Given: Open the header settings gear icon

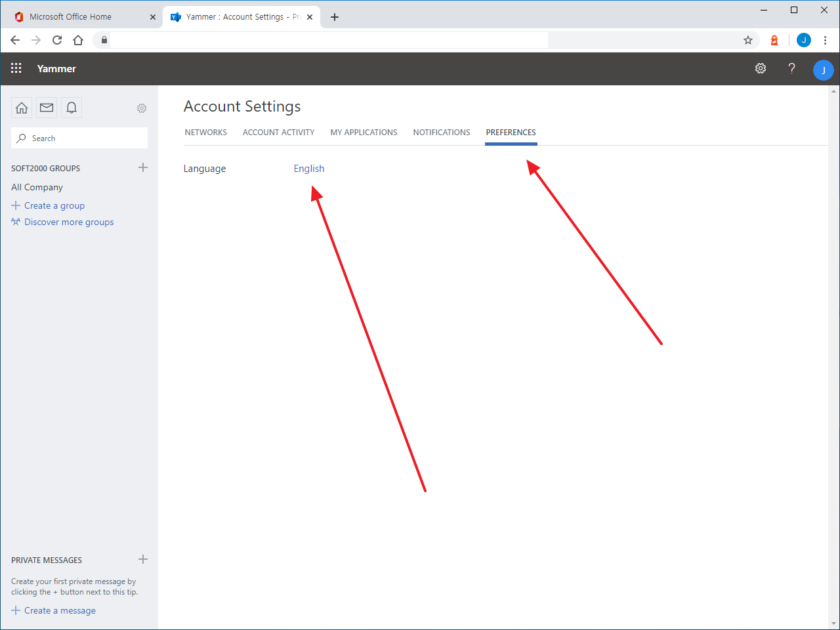Looking at the screenshot, I should pos(761,68).
